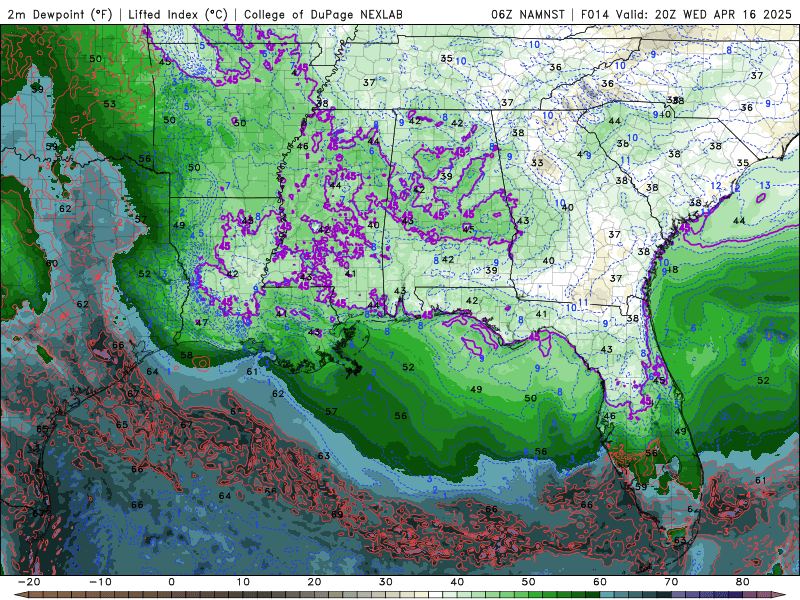The image size is (800, 600).
Task: Click the '50' label under the color scale
Action: 529,582
